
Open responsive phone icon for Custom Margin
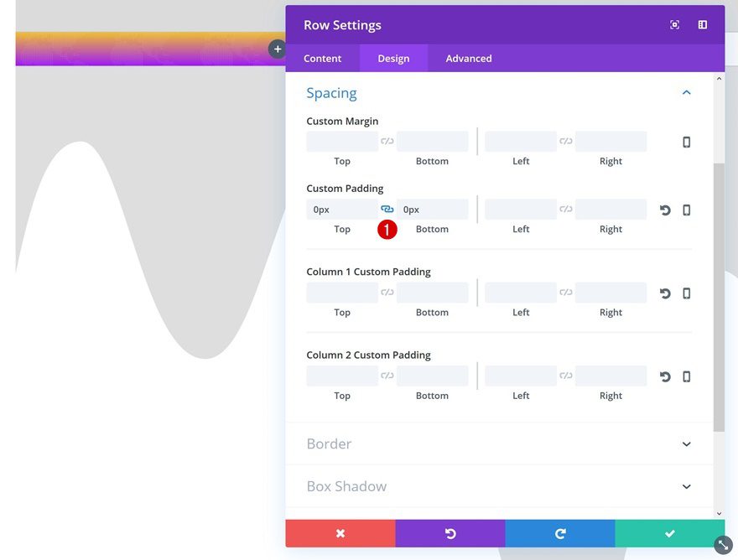tap(687, 143)
